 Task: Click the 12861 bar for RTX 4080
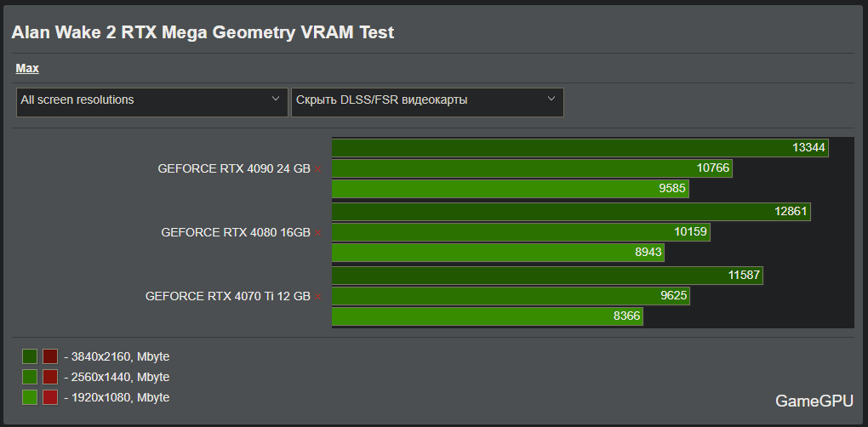point(570,211)
